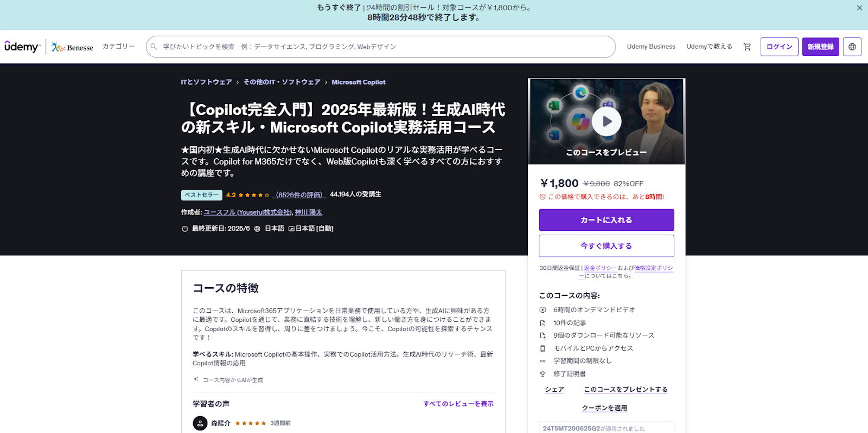Screen dimensions: 868x433
Task: Click the alarm clock icon near price notice
Action: click(x=542, y=197)
